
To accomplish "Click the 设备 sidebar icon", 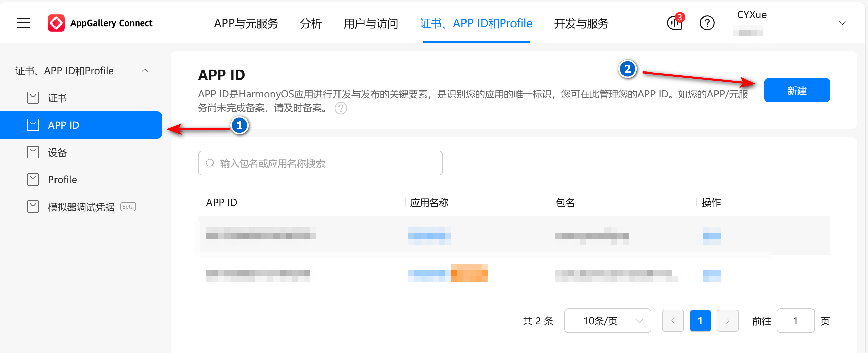I will (33, 152).
